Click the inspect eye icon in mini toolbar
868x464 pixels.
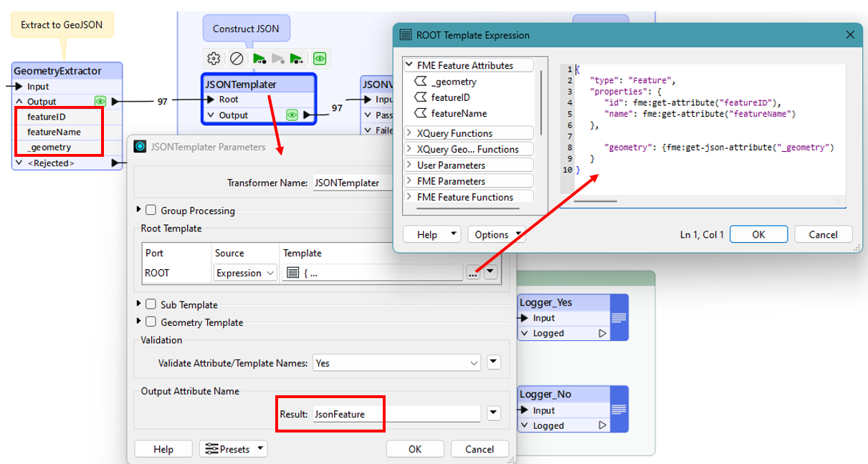point(320,59)
